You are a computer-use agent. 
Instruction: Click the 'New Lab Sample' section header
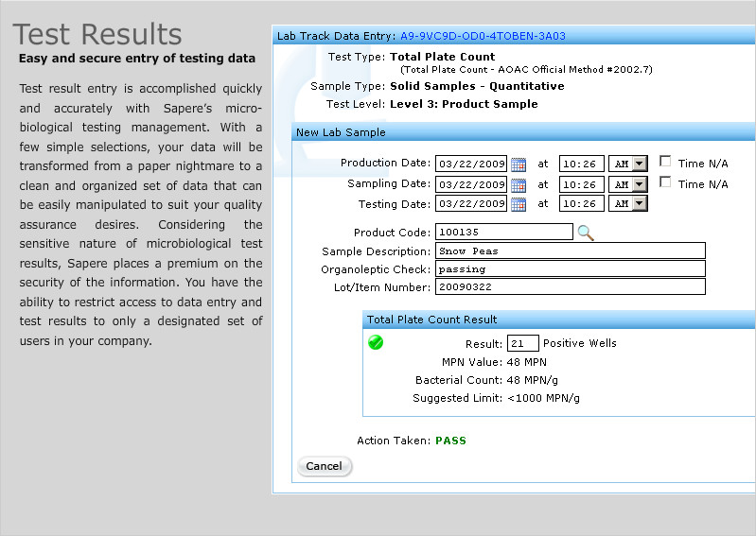341,132
